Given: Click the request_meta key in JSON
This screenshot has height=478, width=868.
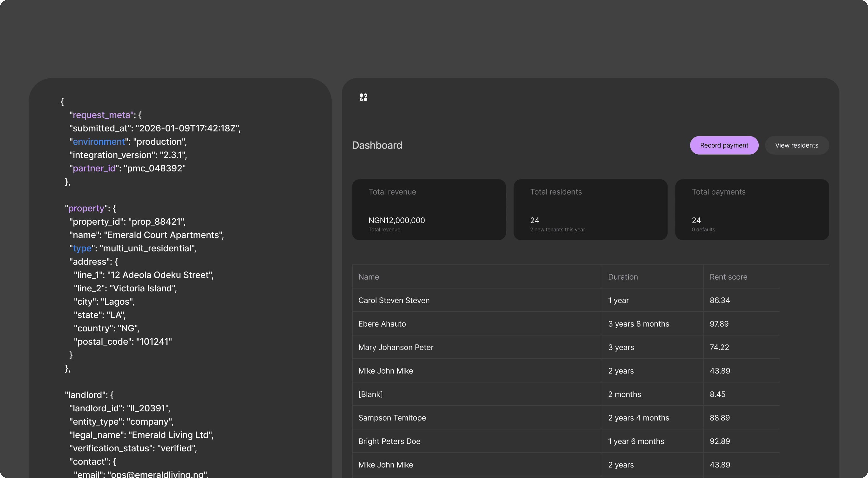Looking at the screenshot, I should [x=101, y=115].
